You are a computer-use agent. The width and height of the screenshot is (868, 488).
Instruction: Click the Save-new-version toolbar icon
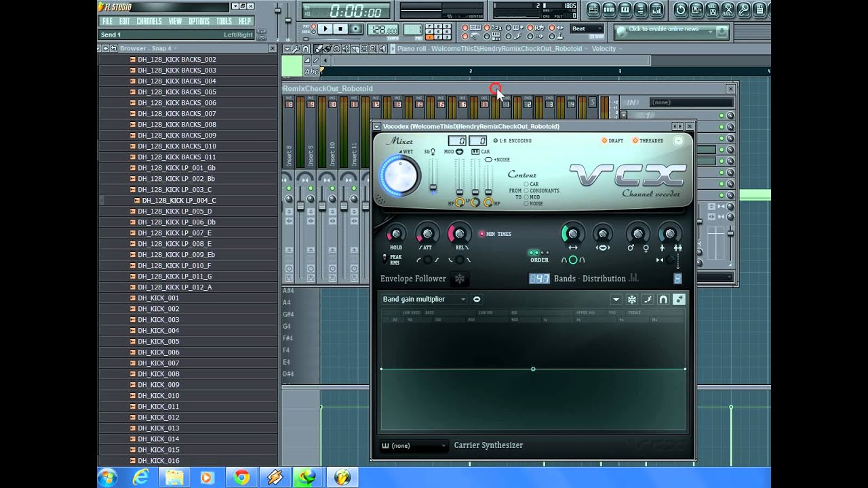[696, 9]
